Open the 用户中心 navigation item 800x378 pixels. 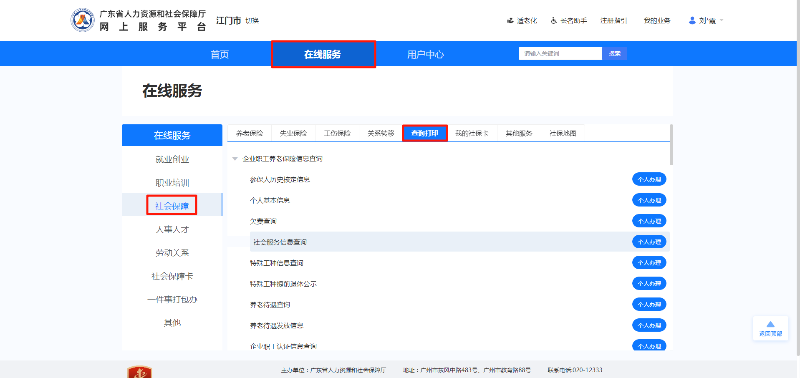[426, 54]
